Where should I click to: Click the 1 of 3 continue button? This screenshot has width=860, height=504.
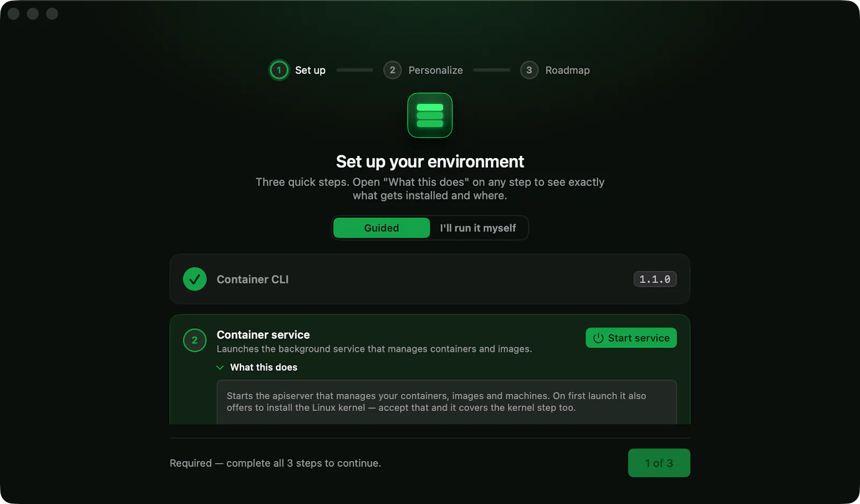coord(659,463)
